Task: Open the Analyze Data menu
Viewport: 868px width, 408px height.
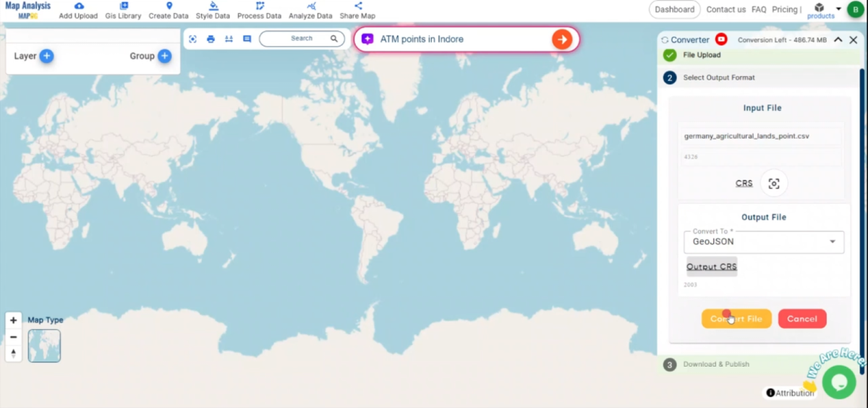Action: 310,10
